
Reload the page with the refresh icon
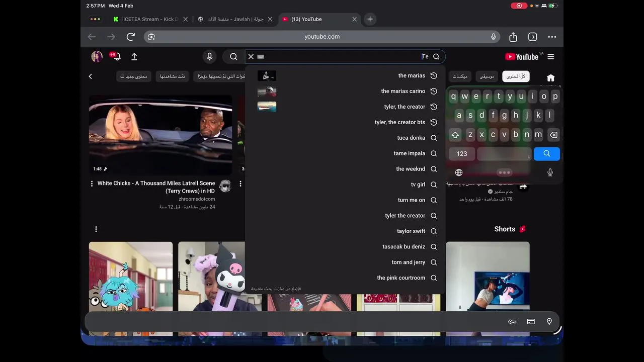pos(131,37)
